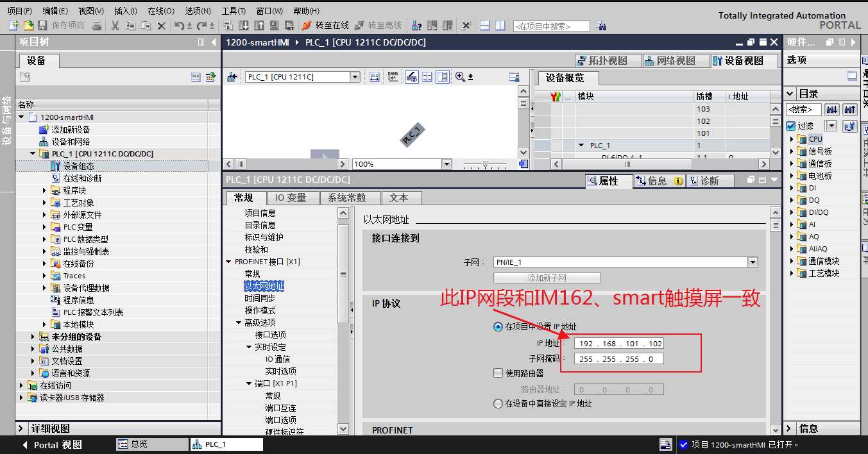This screenshot has height=454, width=868.
Task: Click the search binoculars icon beside project search
Action: (601, 26)
